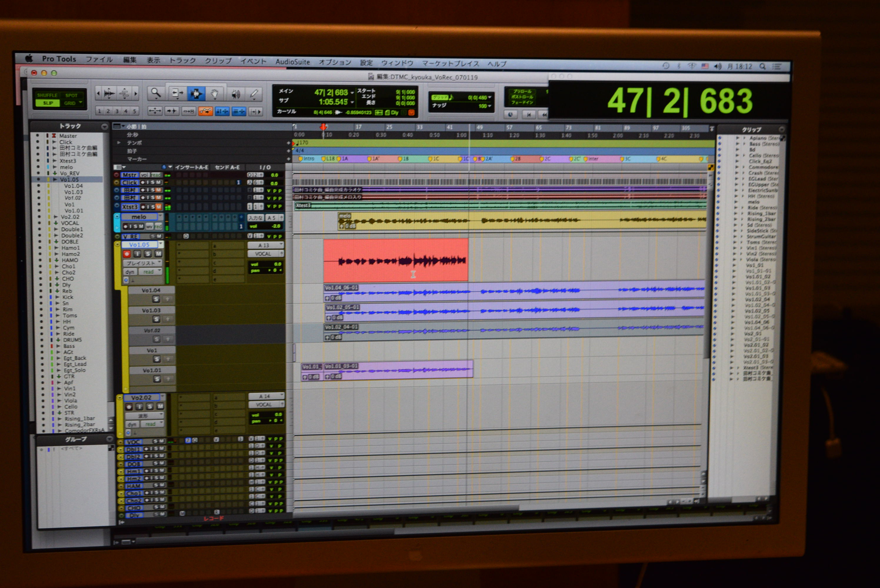Click the Spotlight search icon in menu bar
Viewport: 880px width, 588px height.
(x=762, y=66)
